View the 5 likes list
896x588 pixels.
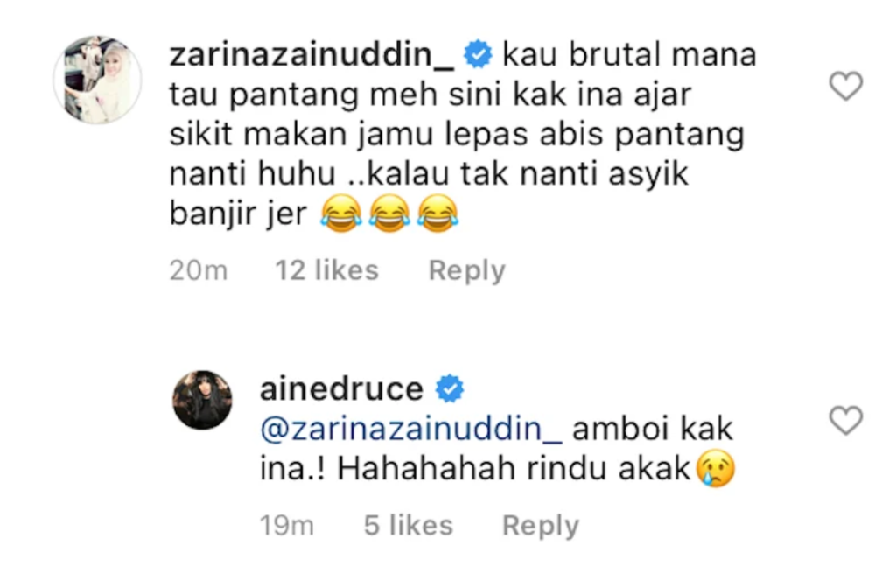[408, 526]
